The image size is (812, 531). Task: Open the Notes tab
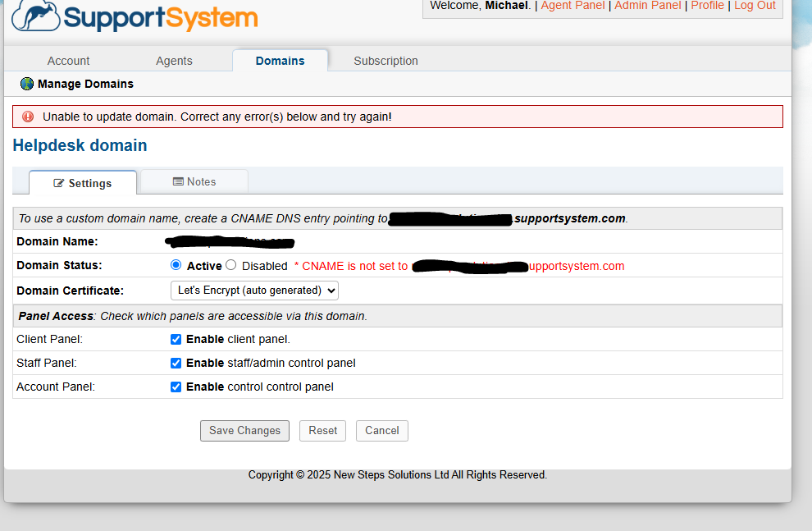pyautogui.click(x=194, y=181)
